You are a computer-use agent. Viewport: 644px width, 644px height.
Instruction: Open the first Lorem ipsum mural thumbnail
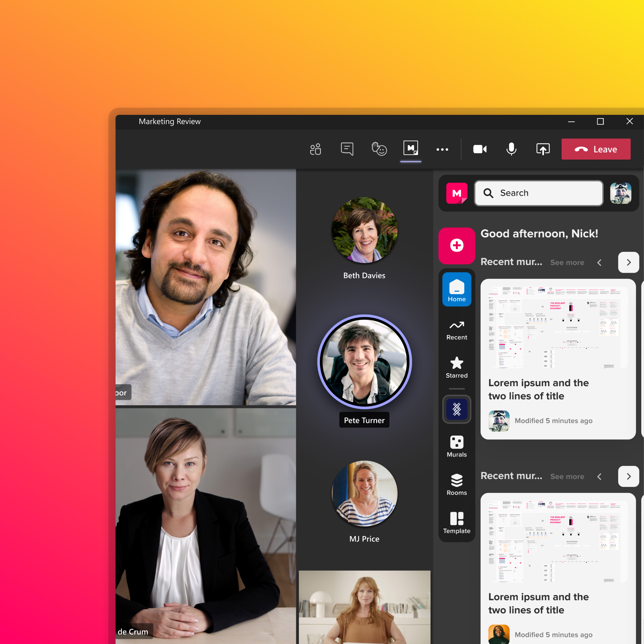(x=554, y=328)
